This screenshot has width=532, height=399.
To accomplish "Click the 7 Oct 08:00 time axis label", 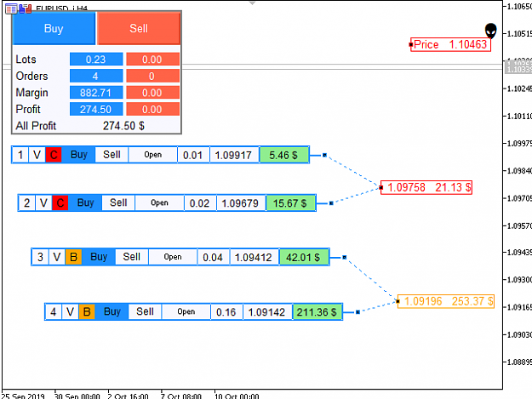I will coord(181,396).
